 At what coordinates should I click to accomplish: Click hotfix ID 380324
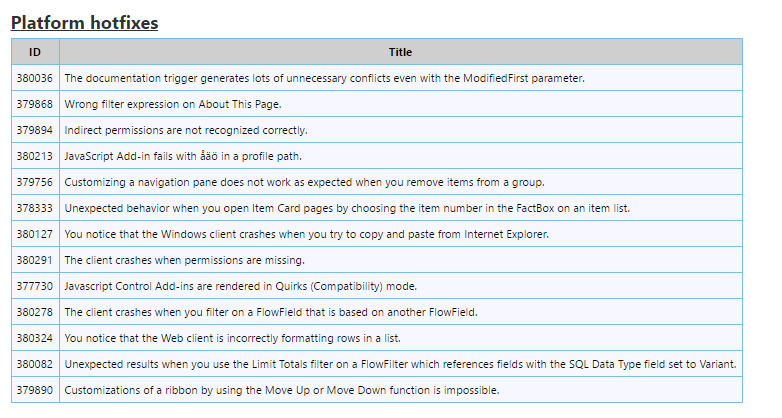coord(34,338)
